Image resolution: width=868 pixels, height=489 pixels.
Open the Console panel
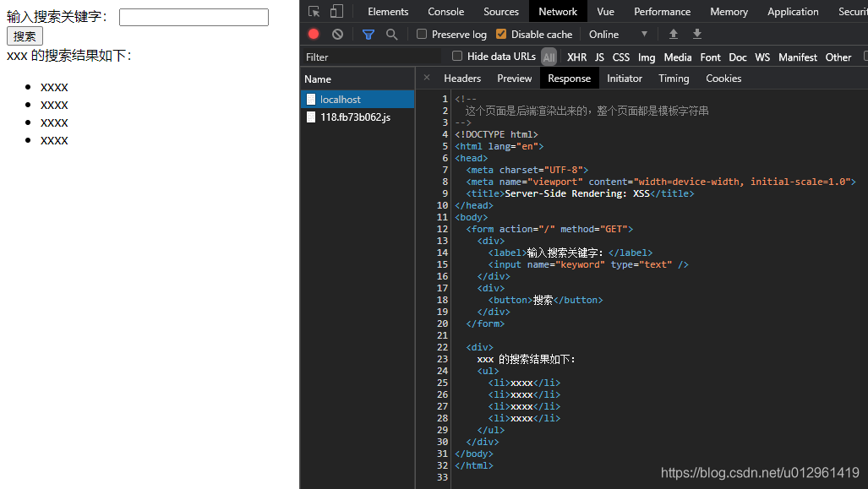pos(445,12)
